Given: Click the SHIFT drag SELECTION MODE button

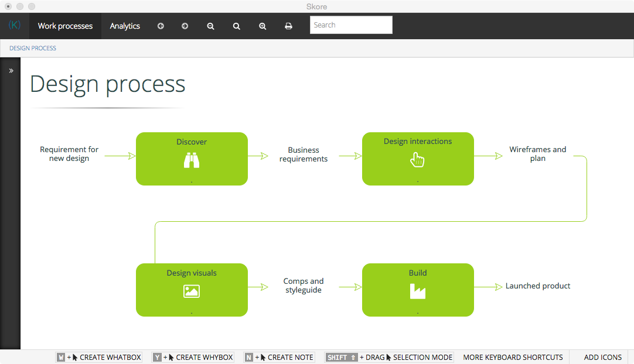Looking at the screenshot, I should click(x=390, y=358).
